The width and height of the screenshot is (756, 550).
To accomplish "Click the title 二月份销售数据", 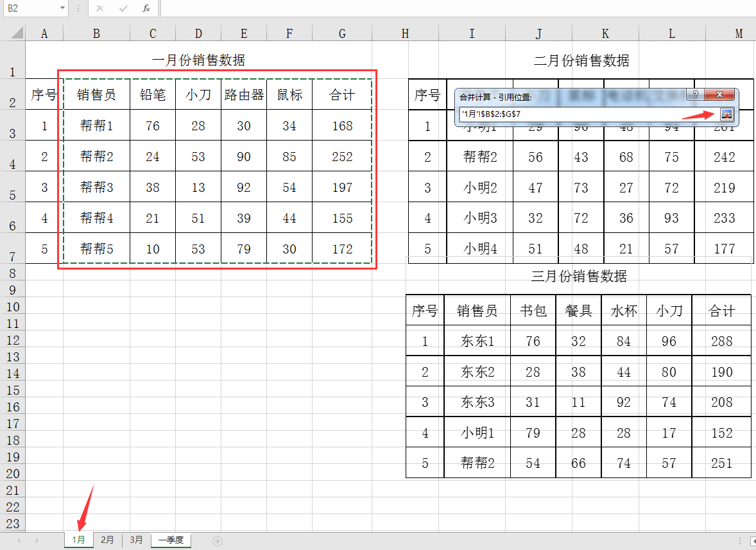I will [x=581, y=61].
